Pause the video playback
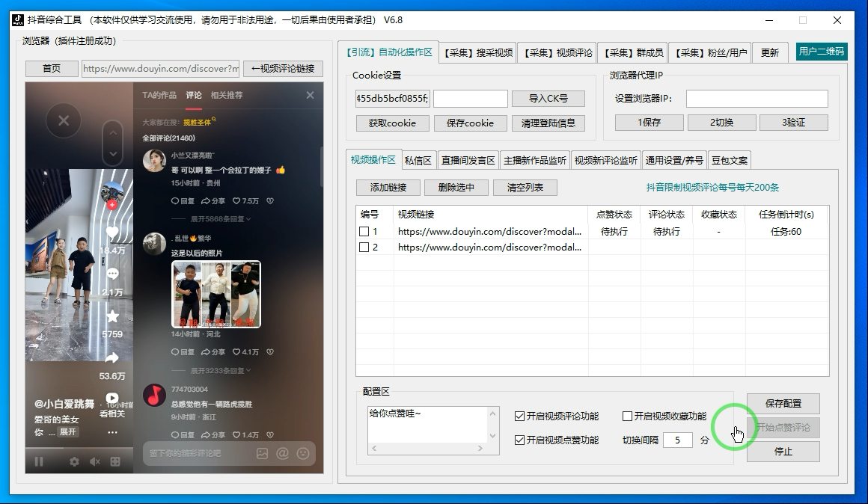Image resolution: width=868 pixels, height=504 pixels. coord(39,461)
